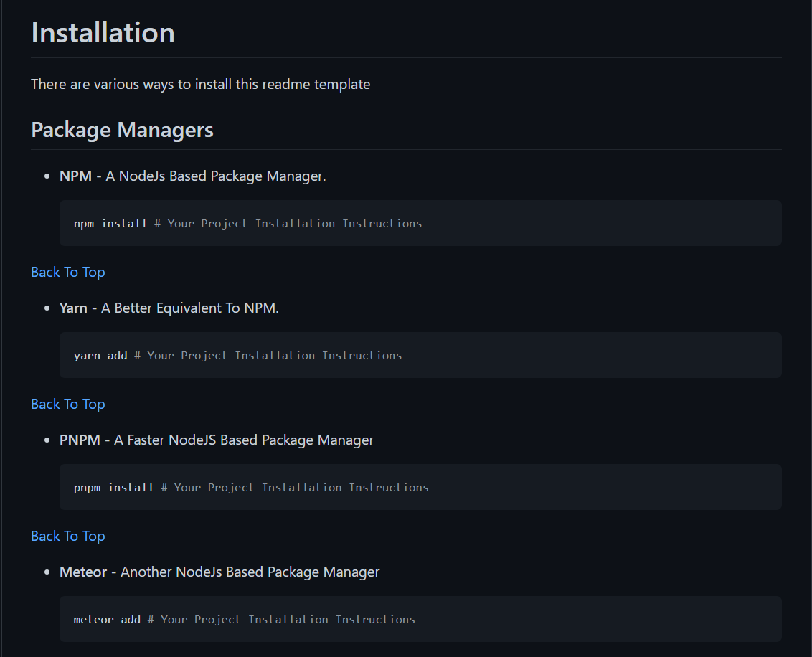Click the npm install code block
This screenshot has height=657, width=812.
[420, 223]
